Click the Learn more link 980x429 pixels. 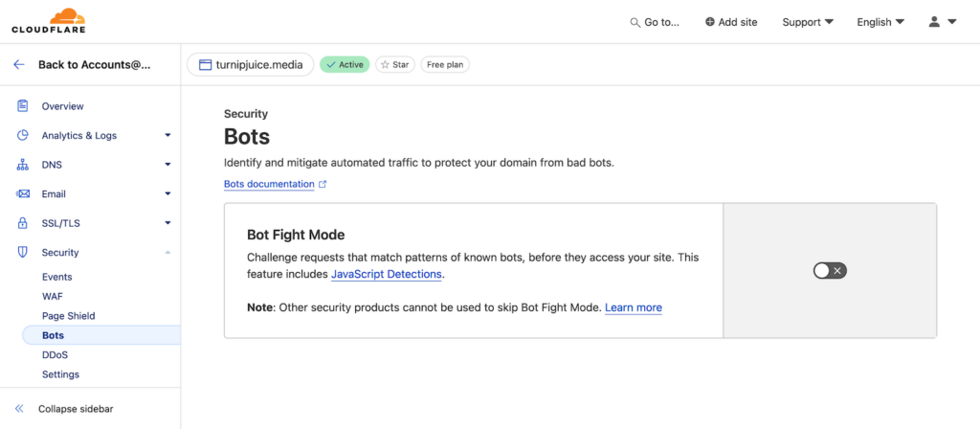tap(634, 307)
